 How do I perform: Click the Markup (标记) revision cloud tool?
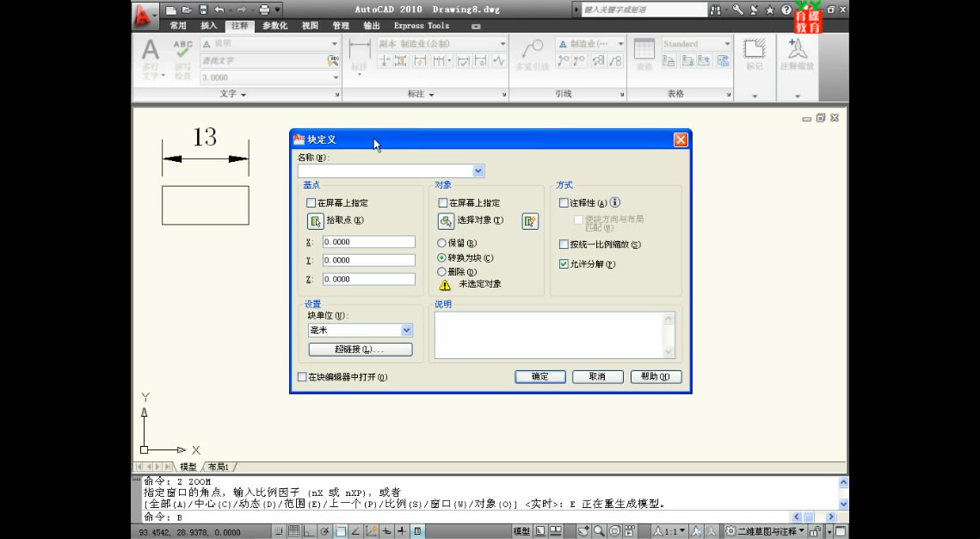pyautogui.click(x=755, y=53)
